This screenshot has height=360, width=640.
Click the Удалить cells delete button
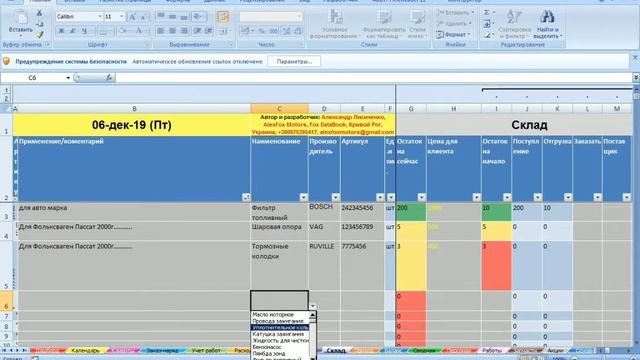click(x=454, y=24)
